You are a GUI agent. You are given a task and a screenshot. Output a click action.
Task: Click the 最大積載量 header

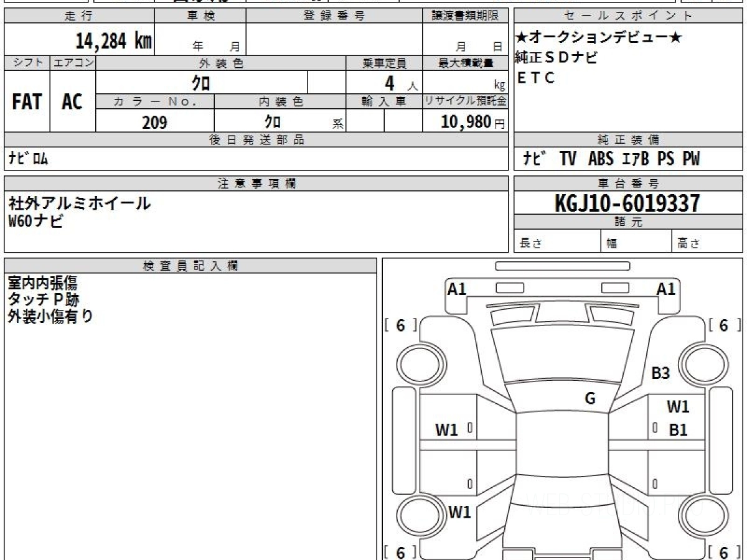point(465,63)
